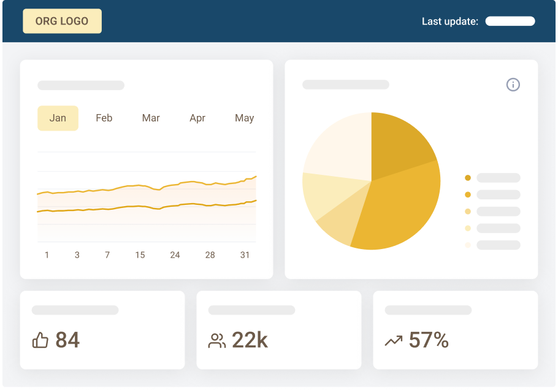Open the Mar tab

click(x=151, y=118)
